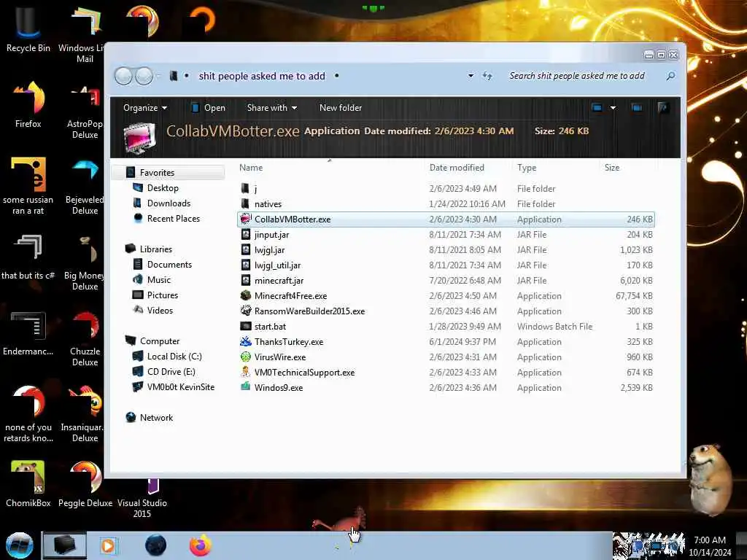Open the address bar history dropdown
This screenshot has width=747, height=560.
[x=471, y=76]
